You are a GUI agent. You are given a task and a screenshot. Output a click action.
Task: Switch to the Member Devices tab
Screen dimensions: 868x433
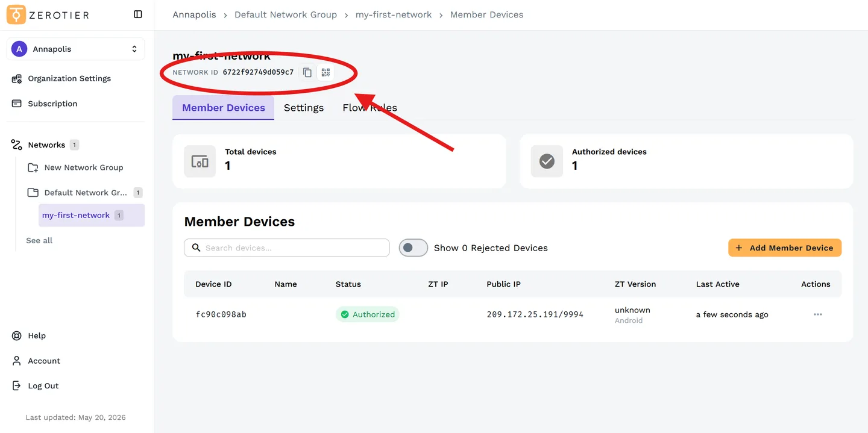point(224,108)
